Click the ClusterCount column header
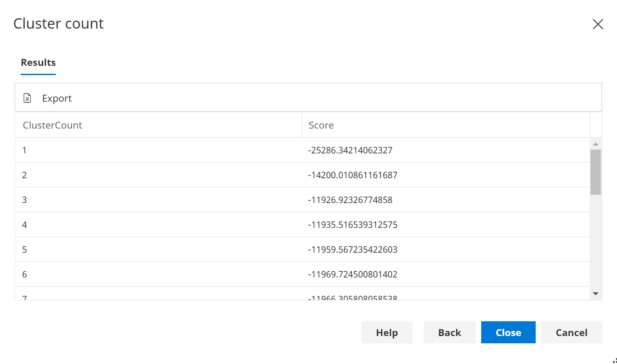The height and width of the screenshot is (364, 617). [x=52, y=125]
